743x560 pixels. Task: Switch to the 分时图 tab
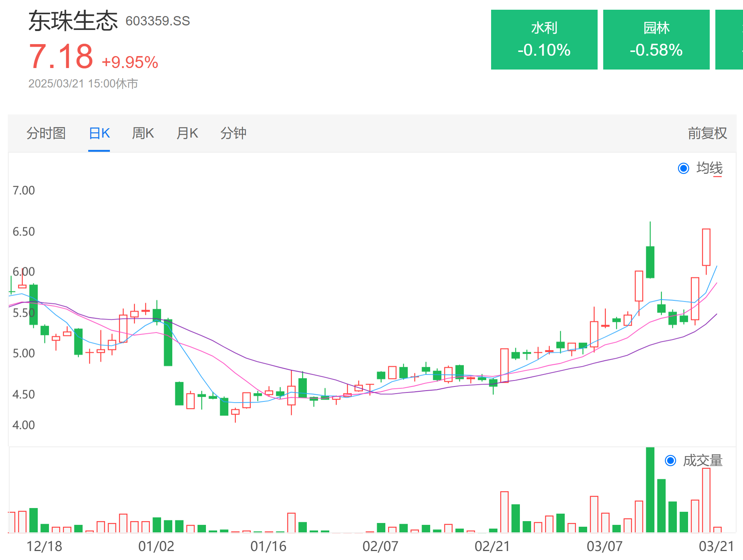46,133
